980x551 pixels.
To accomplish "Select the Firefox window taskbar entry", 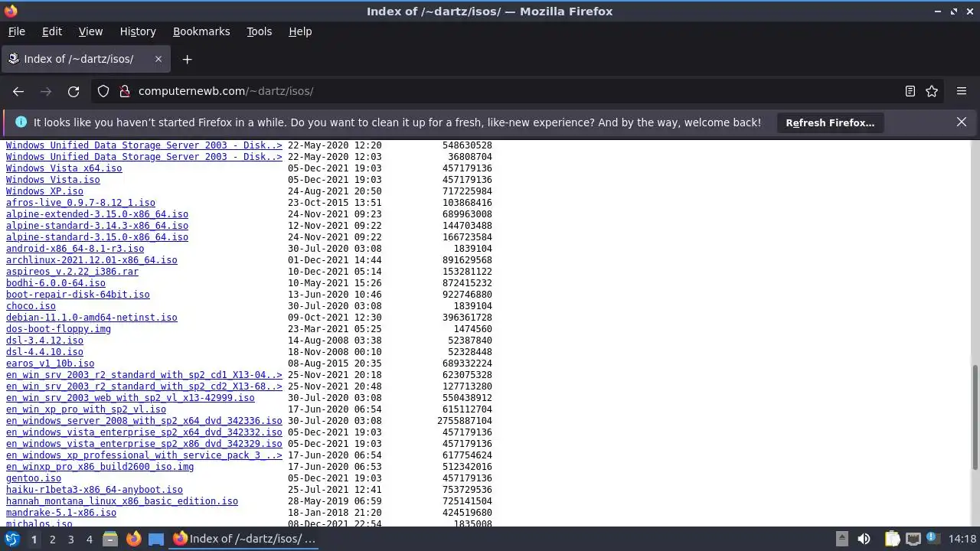I will 244,539.
